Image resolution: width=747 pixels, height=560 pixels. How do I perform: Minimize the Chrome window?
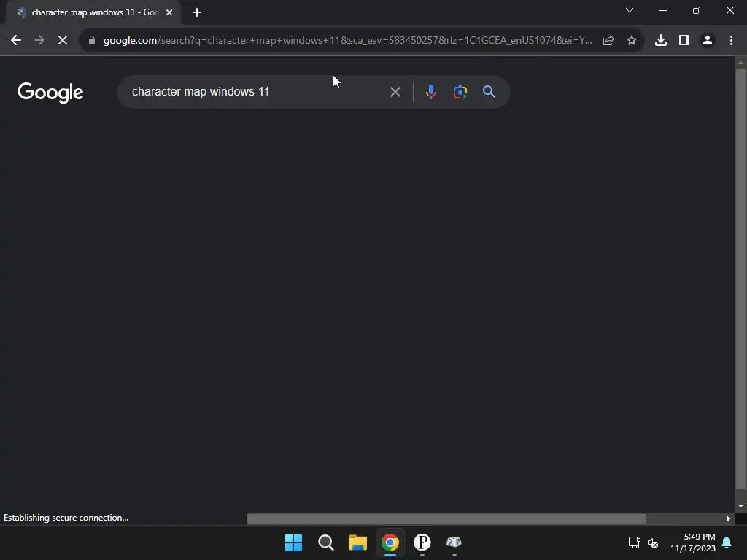pos(662,10)
